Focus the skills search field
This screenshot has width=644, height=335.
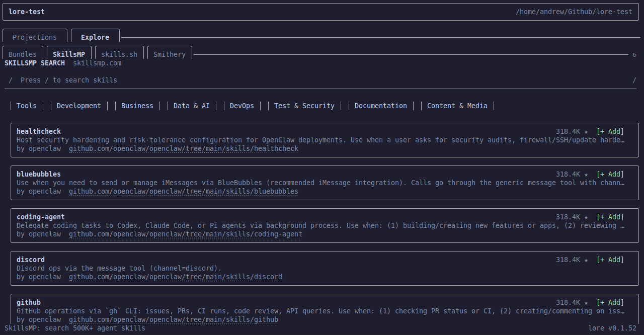tap(322, 80)
